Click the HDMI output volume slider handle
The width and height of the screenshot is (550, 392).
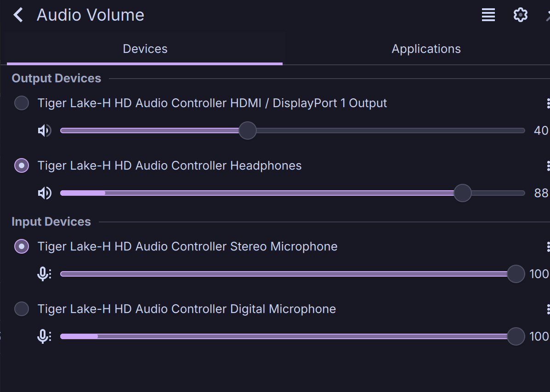tap(248, 131)
